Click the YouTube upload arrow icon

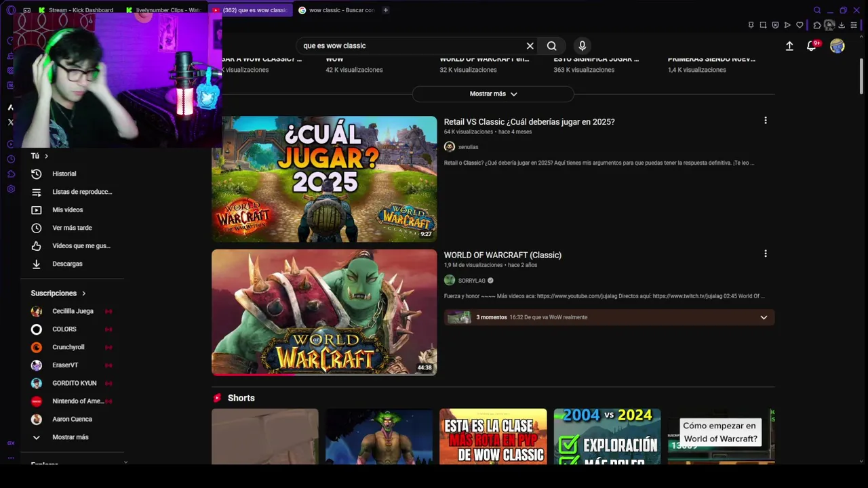tap(789, 46)
